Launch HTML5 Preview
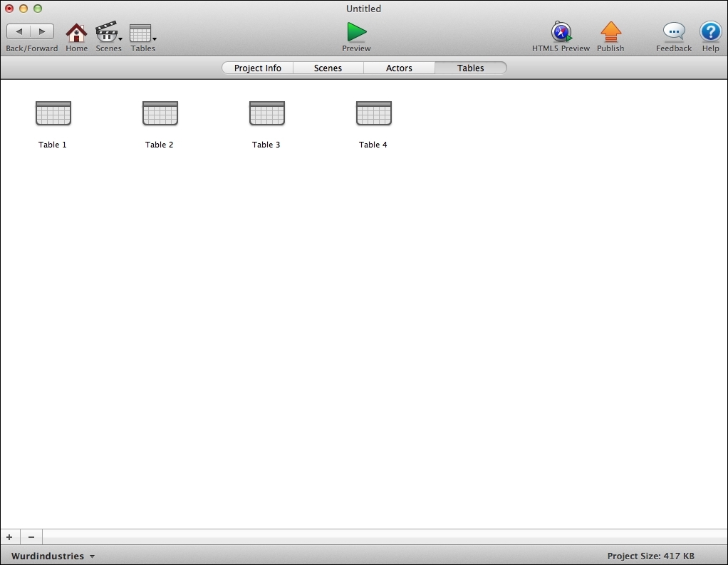 561,32
